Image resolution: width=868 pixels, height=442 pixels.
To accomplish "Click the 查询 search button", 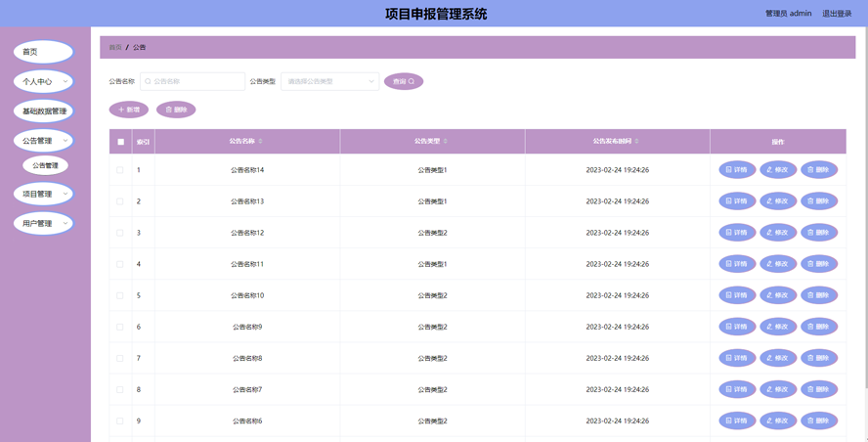I will point(404,81).
